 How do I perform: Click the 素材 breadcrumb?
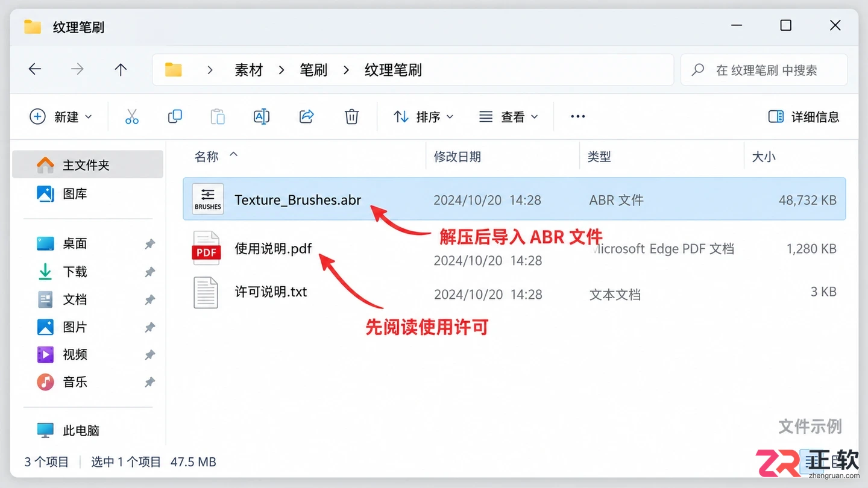tap(249, 70)
